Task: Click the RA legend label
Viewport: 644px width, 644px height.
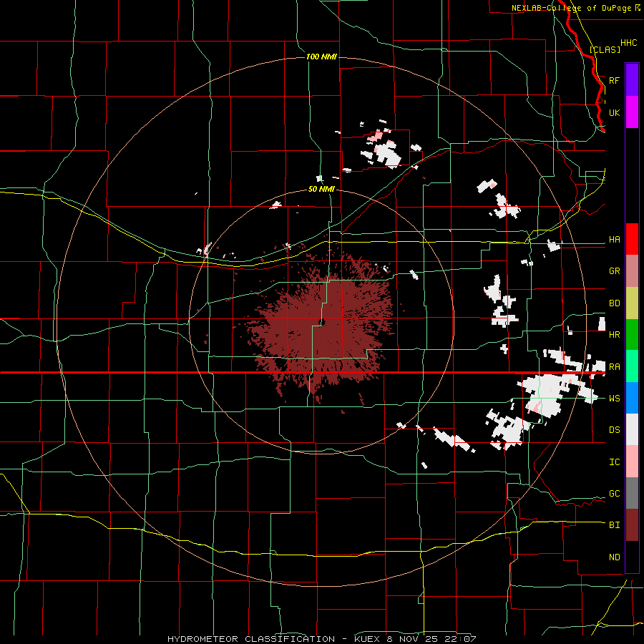Action: pos(614,367)
